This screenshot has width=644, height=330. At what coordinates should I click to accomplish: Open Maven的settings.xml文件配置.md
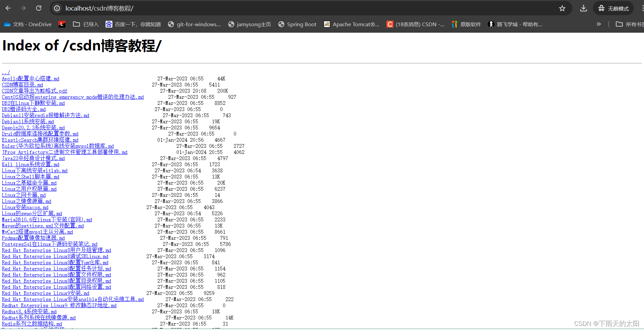(43, 226)
